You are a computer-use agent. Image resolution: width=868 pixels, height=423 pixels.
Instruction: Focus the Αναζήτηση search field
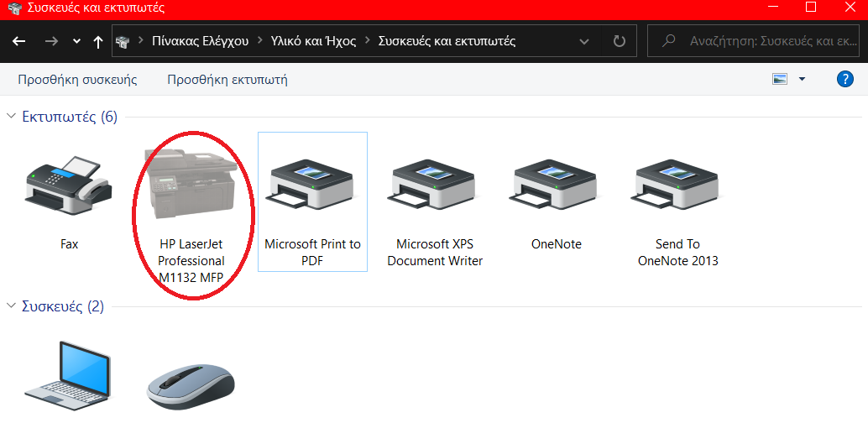coord(752,41)
